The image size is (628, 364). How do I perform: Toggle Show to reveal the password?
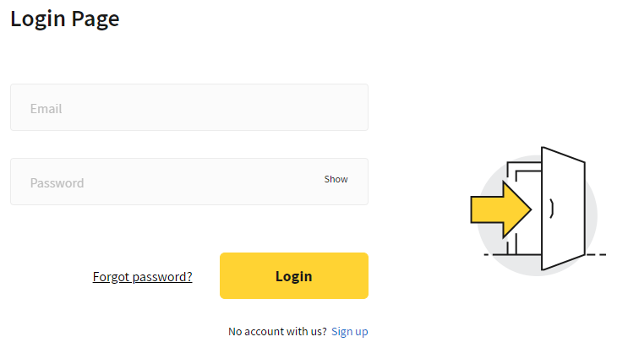(336, 179)
